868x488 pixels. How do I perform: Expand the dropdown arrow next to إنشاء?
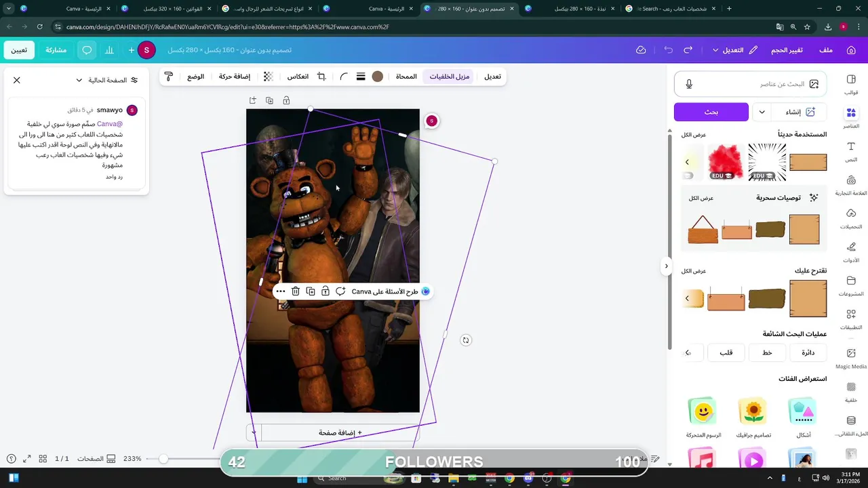762,112
